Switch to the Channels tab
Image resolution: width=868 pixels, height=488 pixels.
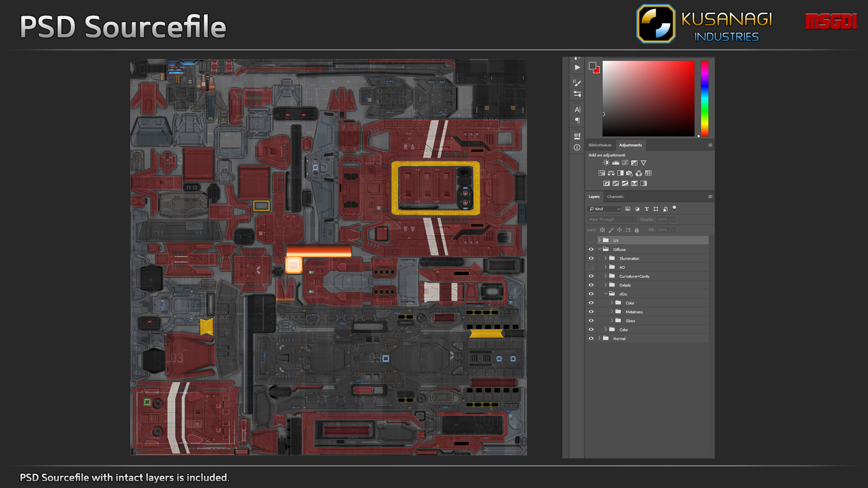pyautogui.click(x=615, y=197)
